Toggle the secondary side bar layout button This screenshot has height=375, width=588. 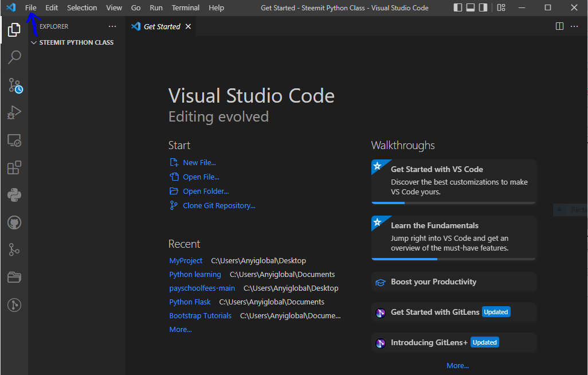click(483, 8)
